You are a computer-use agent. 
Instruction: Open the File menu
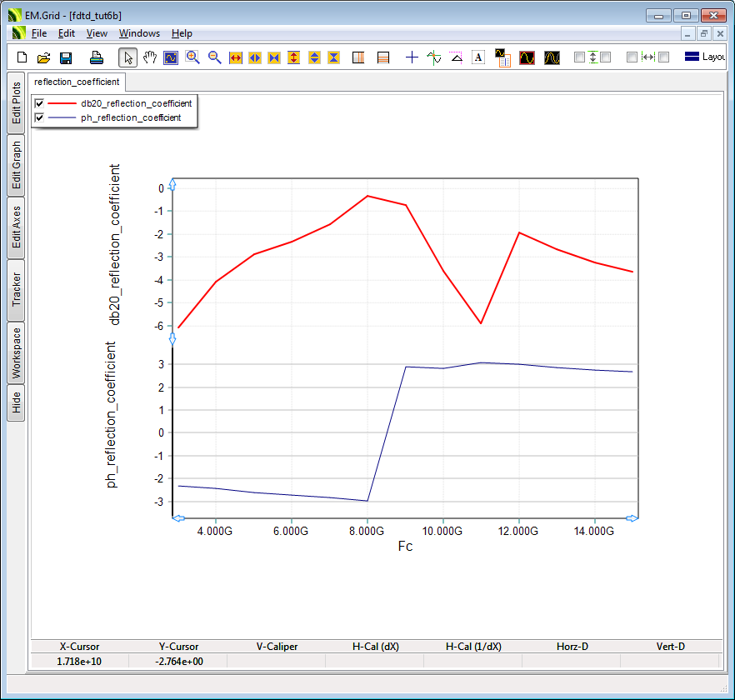coord(39,33)
